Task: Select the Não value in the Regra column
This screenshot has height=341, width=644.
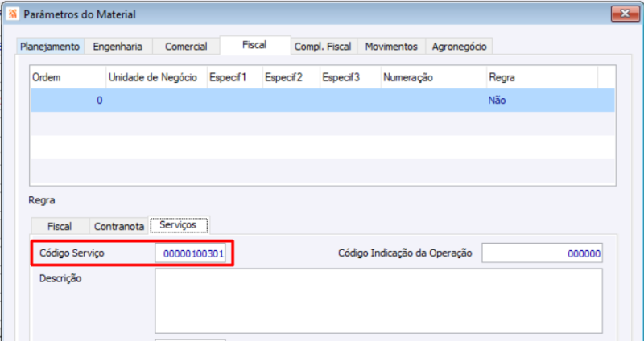Action: (x=497, y=100)
